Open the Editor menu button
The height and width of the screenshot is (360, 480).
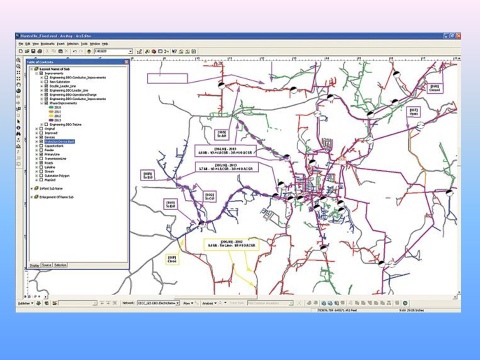(x=26, y=303)
